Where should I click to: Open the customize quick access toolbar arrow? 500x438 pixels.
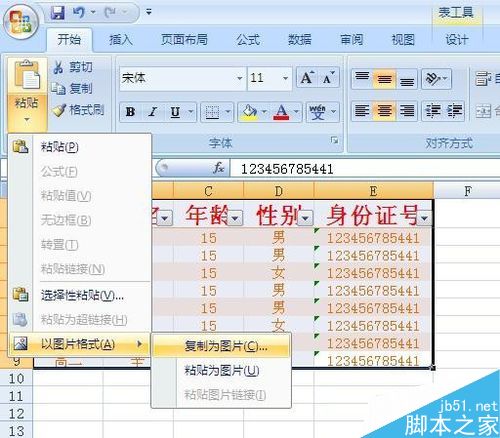[149, 13]
